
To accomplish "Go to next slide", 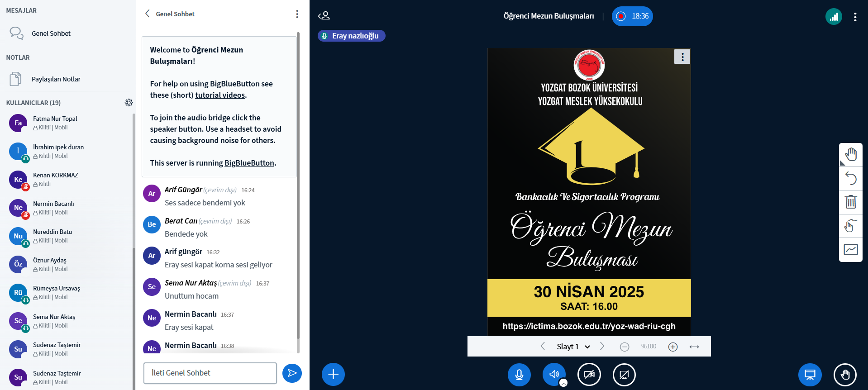I will (x=602, y=346).
